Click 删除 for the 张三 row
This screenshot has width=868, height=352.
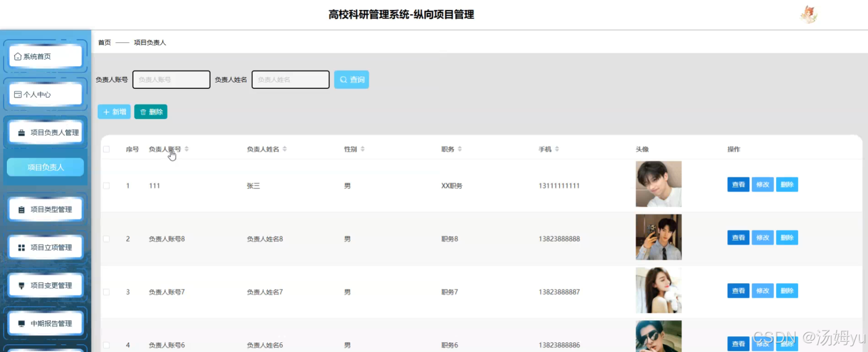click(x=787, y=185)
